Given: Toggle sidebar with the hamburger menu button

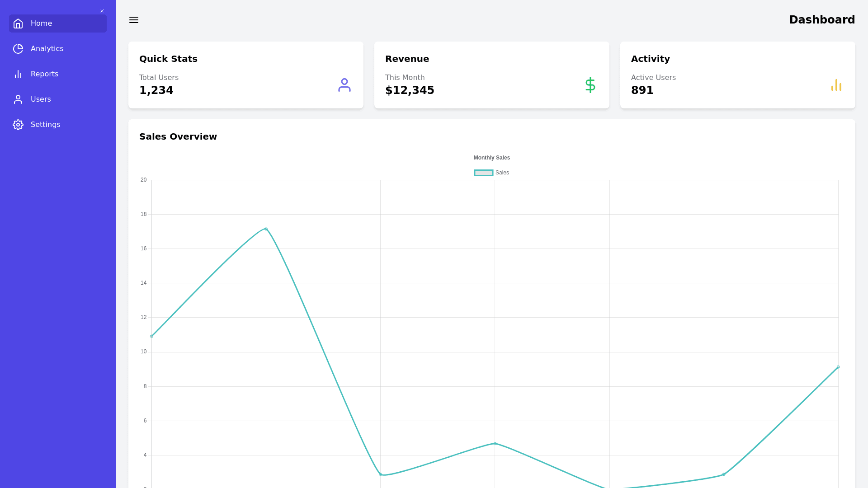Looking at the screenshot, I should pyautogui.click(x=134, y=20).
